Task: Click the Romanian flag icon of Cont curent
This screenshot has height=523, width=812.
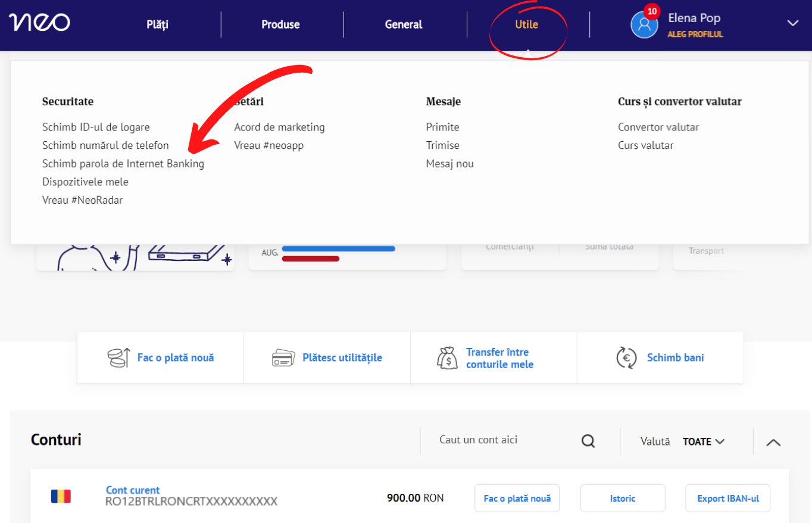Action: pyautogui.click(x=61, y=496)
